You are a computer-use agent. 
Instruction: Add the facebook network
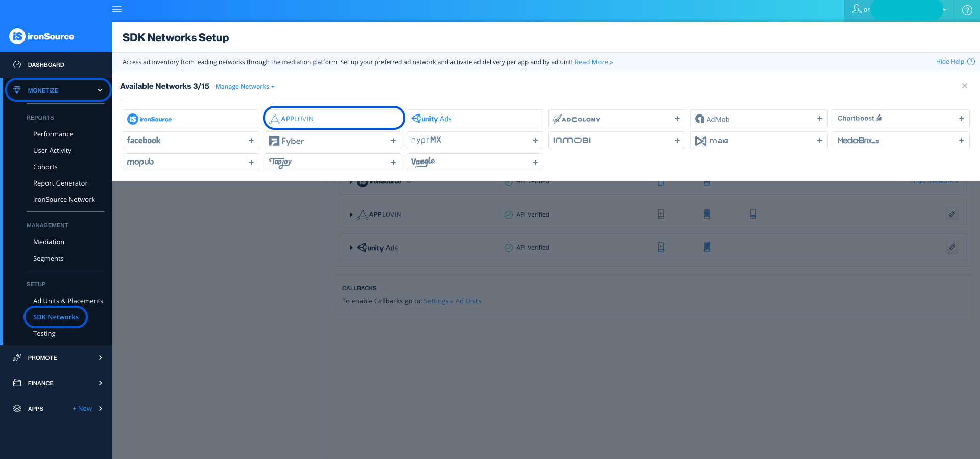point(251,141)
